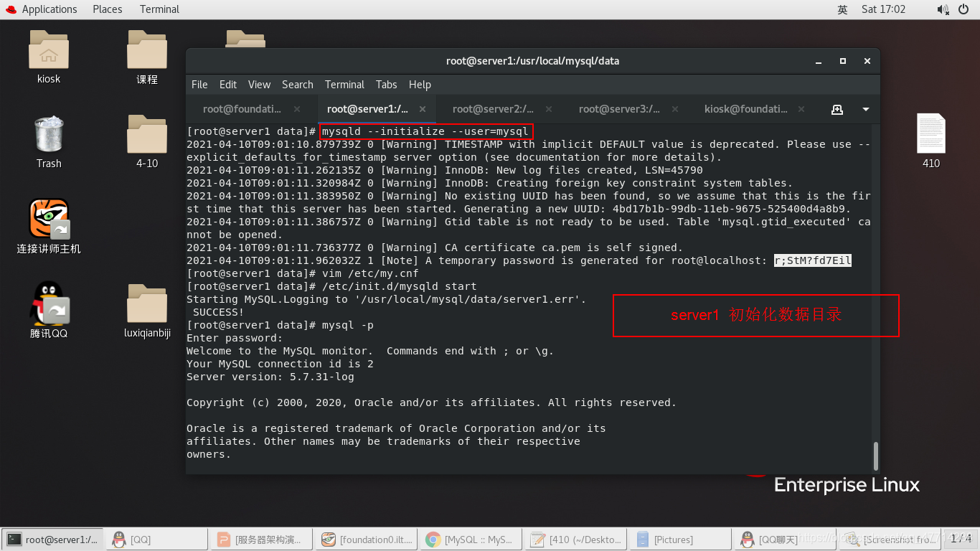Image resolution: width=980 pixels, height=551 pixels.
Task: Open the 4-10 desktop folder
Action: pyautogui.click(x=147, y=134)
